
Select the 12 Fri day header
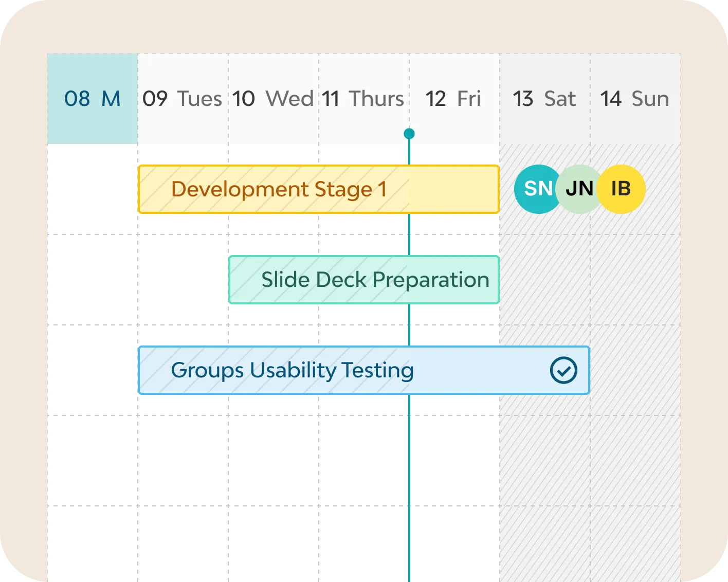pyautogui.click(x=453, y=99)
